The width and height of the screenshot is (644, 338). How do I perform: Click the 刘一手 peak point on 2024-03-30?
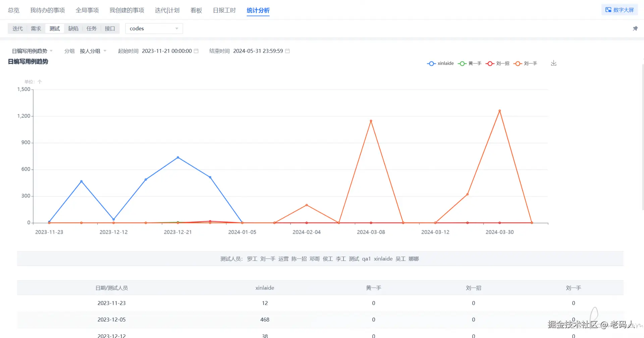click(499, 111)
